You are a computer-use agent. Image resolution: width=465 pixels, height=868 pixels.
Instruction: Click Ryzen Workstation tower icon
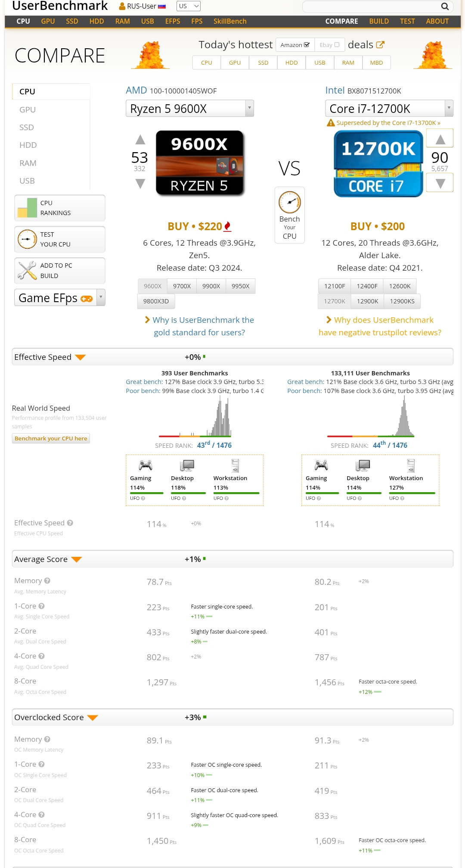click(235, 465)
